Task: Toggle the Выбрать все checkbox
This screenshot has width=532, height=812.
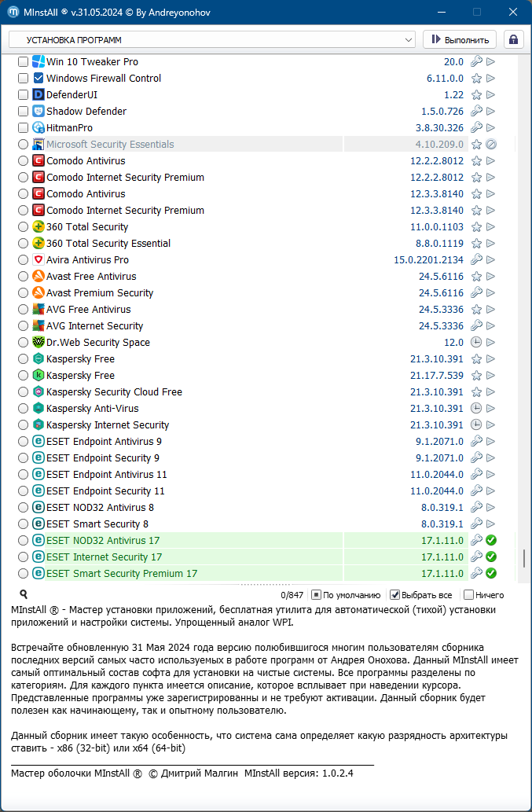Action: pos(395,595)
